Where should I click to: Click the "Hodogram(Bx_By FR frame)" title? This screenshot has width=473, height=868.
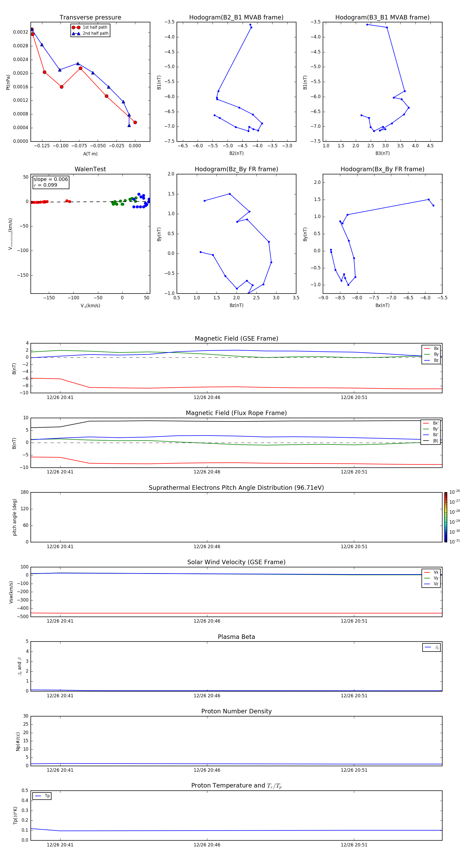click(382, 169)
